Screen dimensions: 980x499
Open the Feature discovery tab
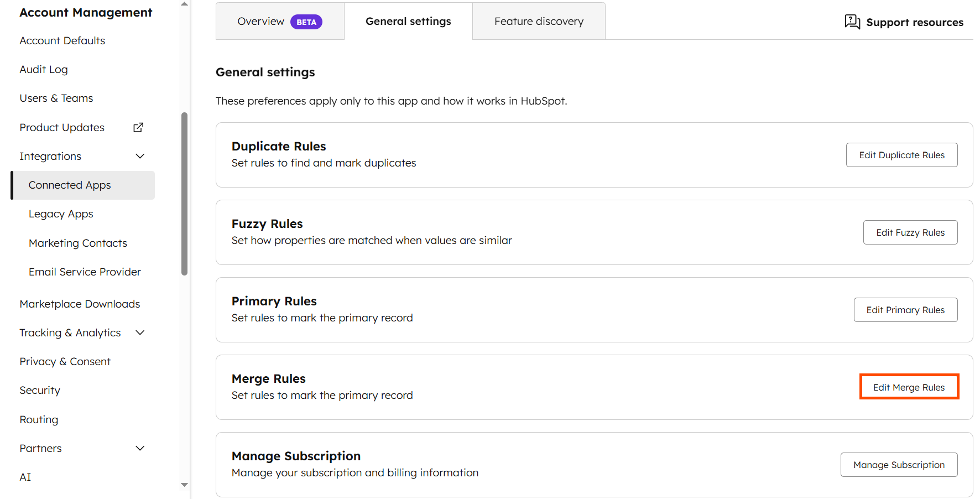coord(538,21)
